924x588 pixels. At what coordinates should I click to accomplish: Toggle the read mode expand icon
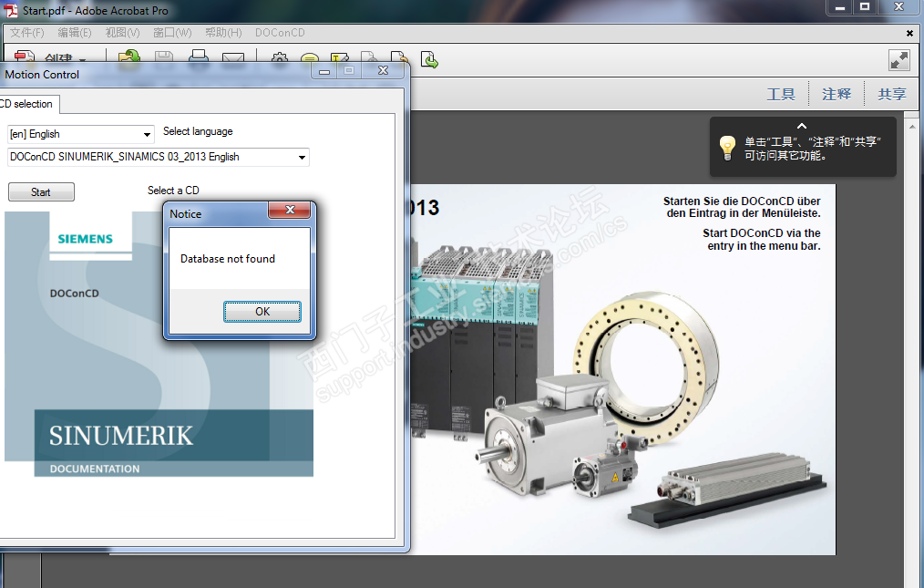click(x=899, y=60)
